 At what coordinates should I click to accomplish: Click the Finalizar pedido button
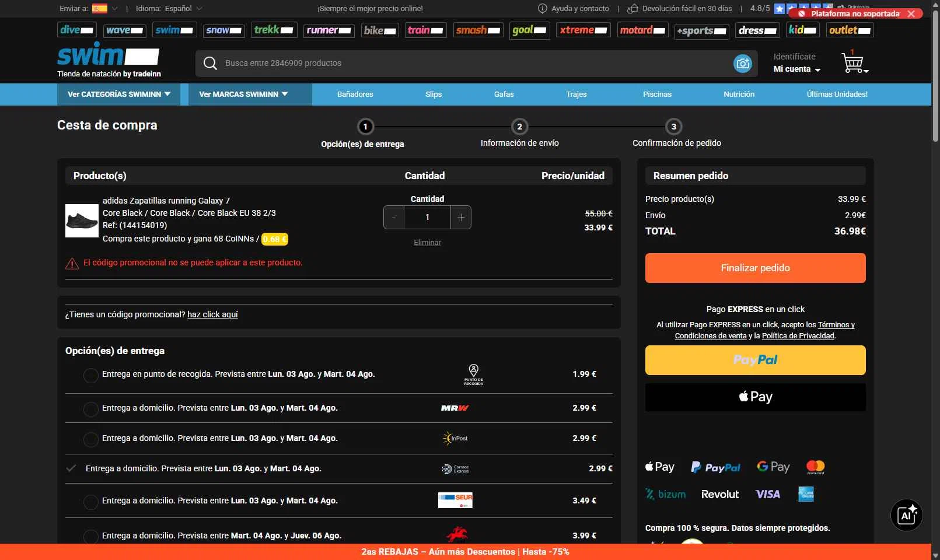755,268
